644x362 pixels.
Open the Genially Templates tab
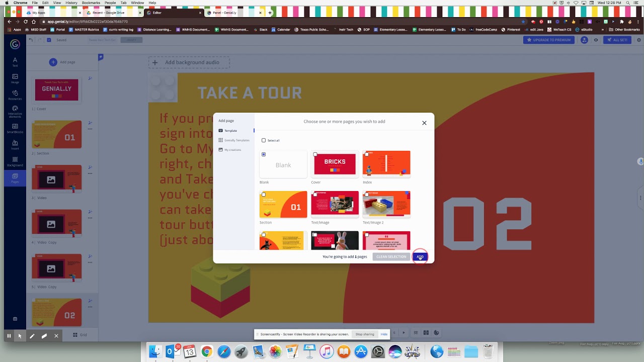coord(234,140)
